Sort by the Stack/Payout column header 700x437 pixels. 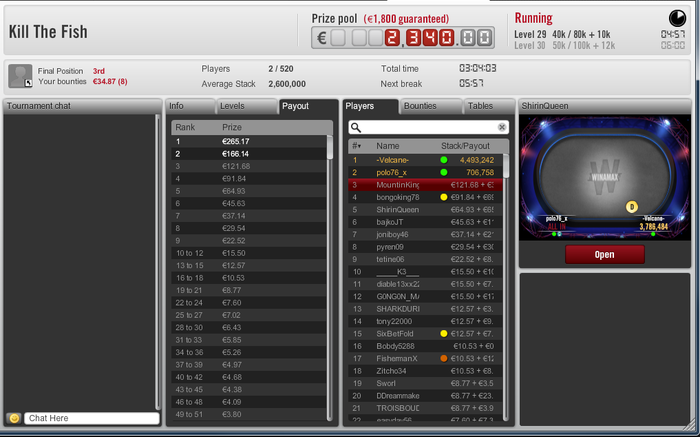click(x=465, y=146)
